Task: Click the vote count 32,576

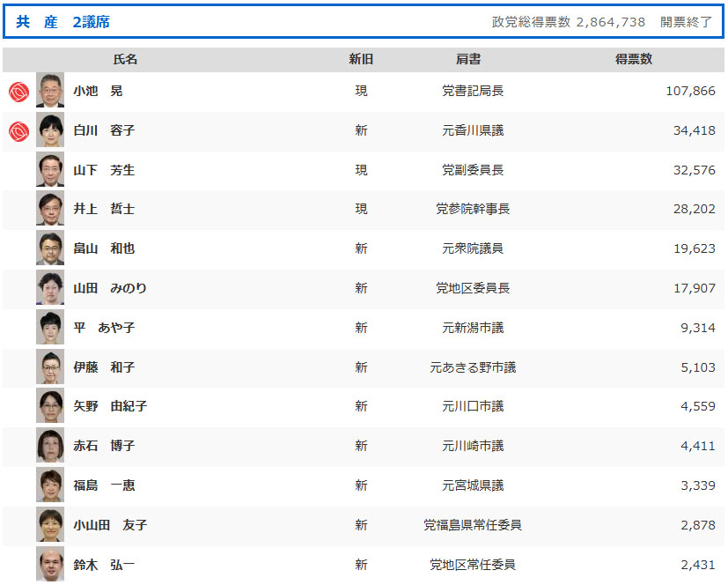Action: [x=694, y=170]
